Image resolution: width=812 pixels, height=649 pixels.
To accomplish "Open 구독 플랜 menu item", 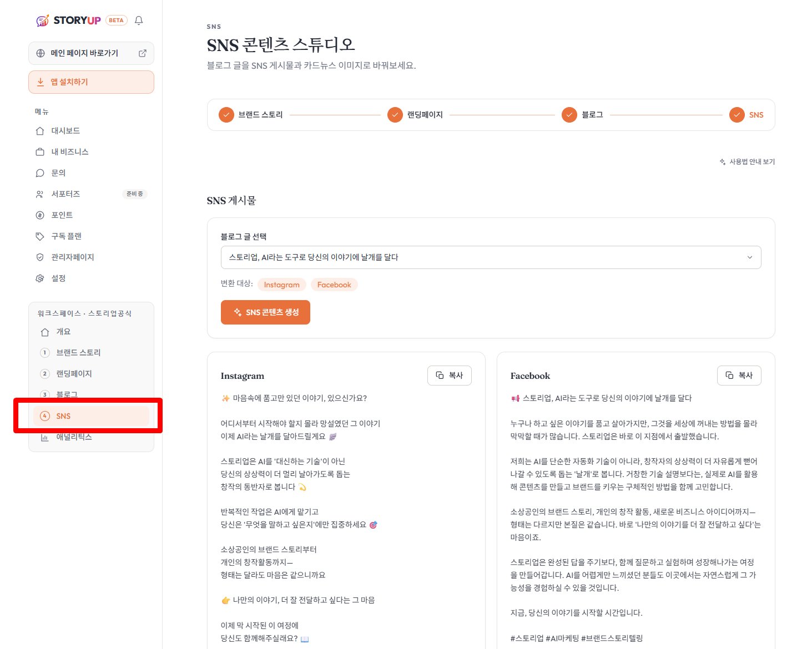I will click(91, 236).
